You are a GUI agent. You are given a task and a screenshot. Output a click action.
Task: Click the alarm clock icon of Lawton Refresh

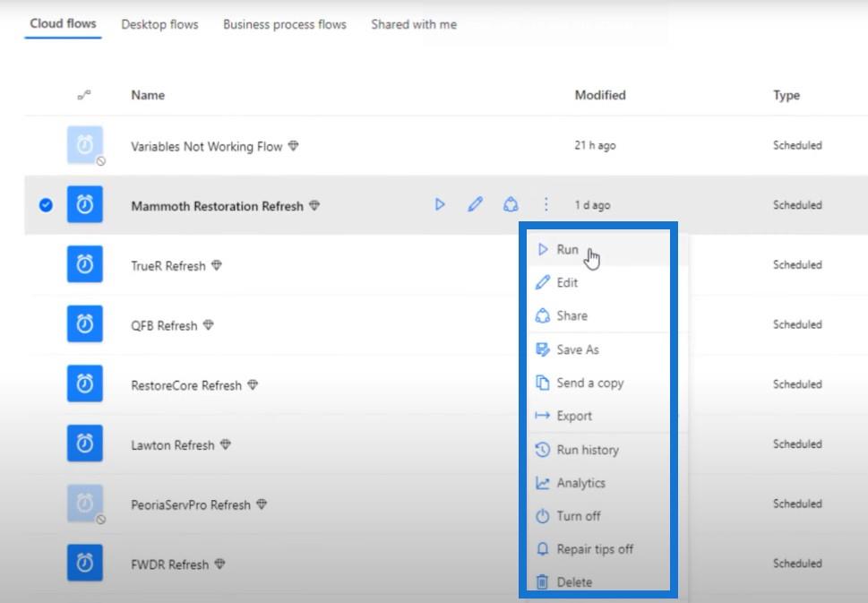click(x=85, y=444)
